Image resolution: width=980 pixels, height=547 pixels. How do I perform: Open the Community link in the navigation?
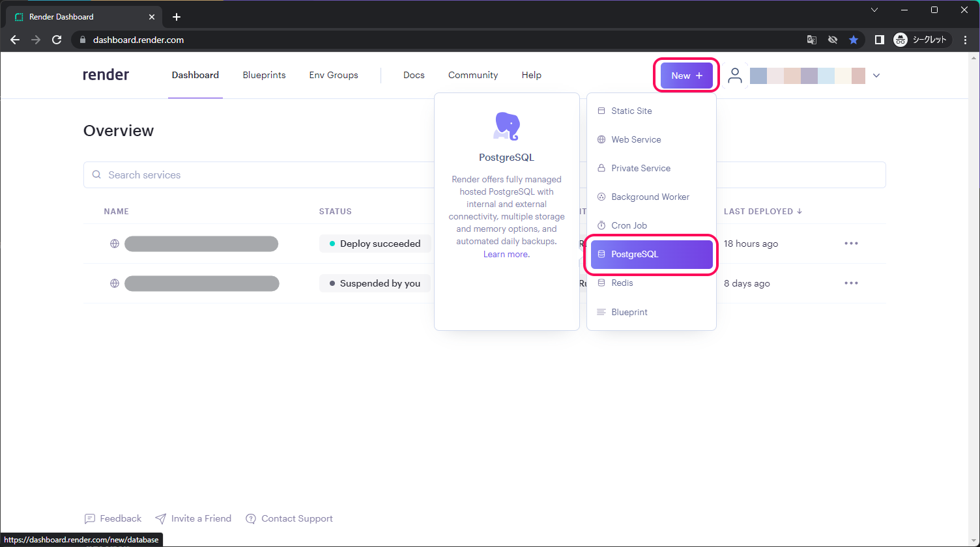pyautogui.click(x=473, y=75)
